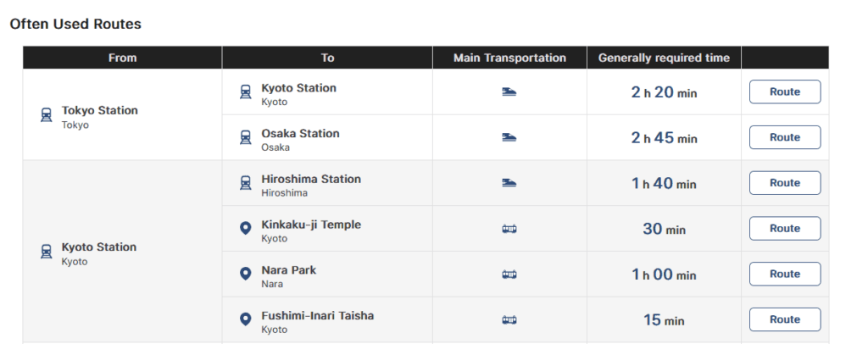868x344 pixels.
Task: Click the shinkansen icon in the Osaka Station row
Action: [509, 137]
